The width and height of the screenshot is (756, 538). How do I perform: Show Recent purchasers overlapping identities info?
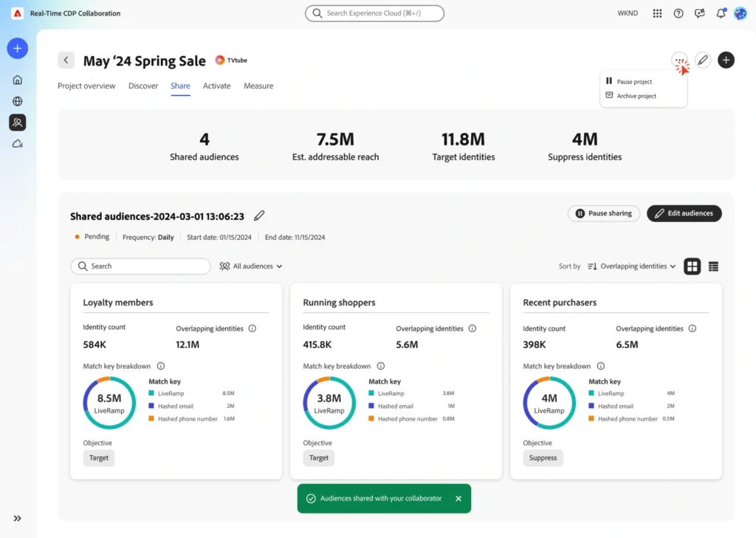click(693, 328)
